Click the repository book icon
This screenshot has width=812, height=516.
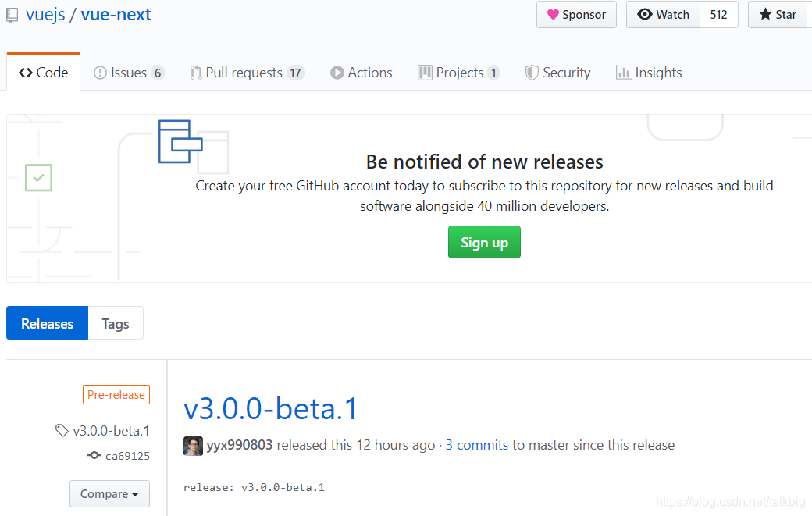(x=11, y=14)
